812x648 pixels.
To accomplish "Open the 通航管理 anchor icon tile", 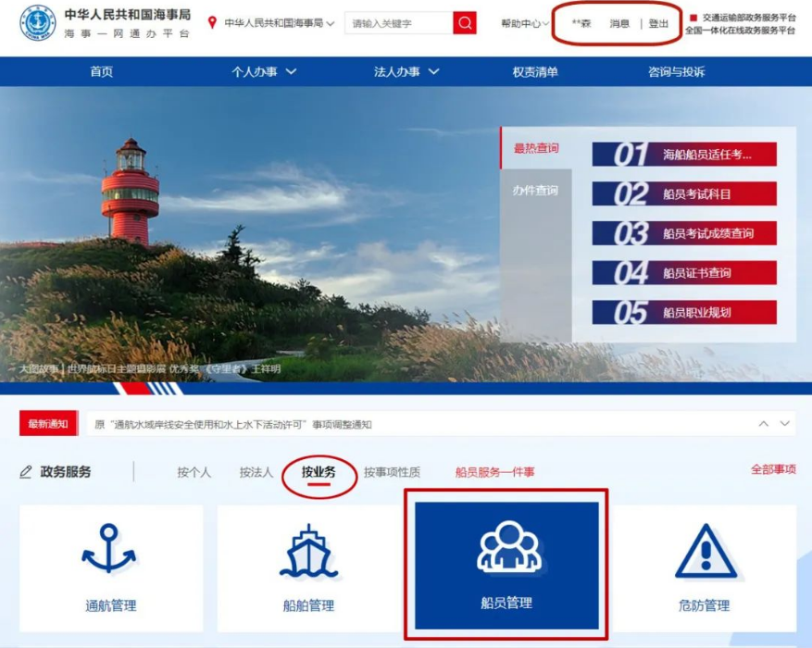I will (x=111, y=567).
